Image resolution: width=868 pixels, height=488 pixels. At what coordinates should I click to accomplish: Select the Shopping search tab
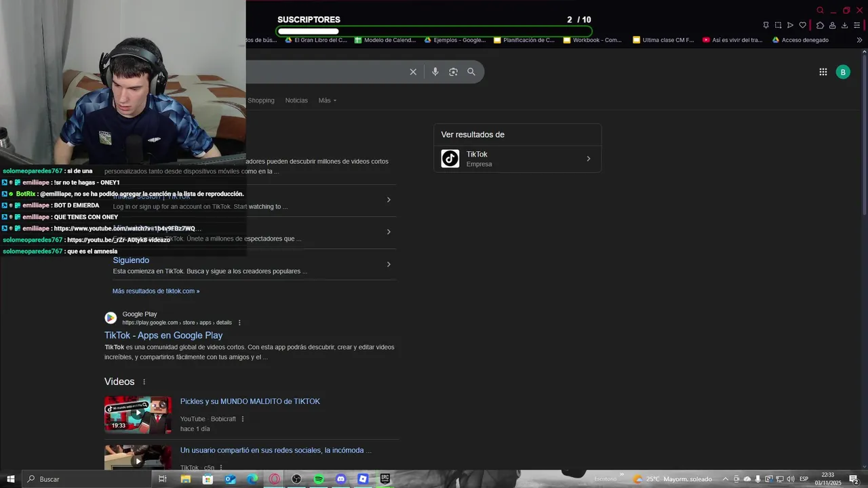(x=261, y=100)
